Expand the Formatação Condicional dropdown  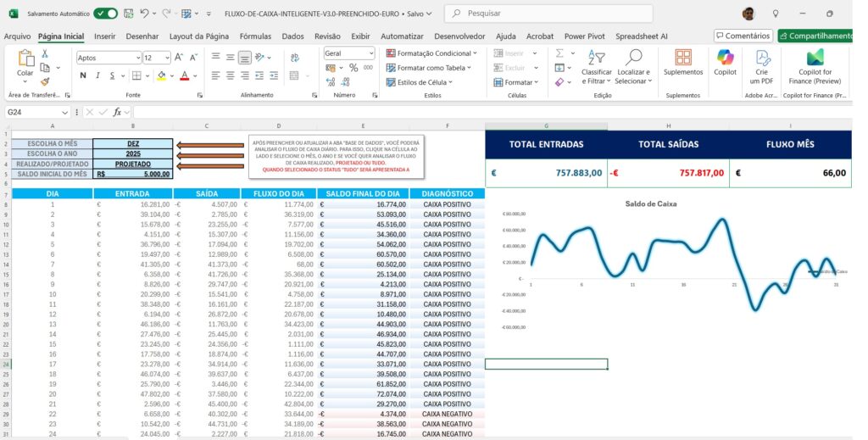(x=432, y=53)
